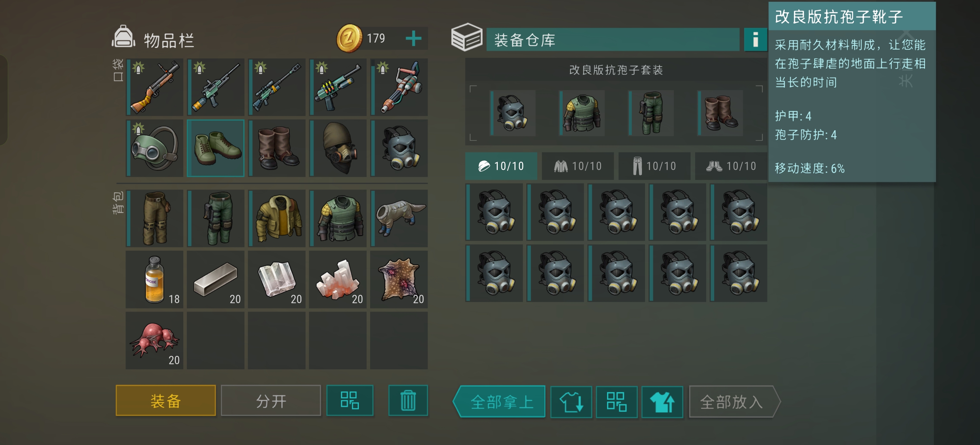The height and width of the screenshot is (445, 980).
Task: Click the storage sort grid icon
Action: (x=616, y=402)
